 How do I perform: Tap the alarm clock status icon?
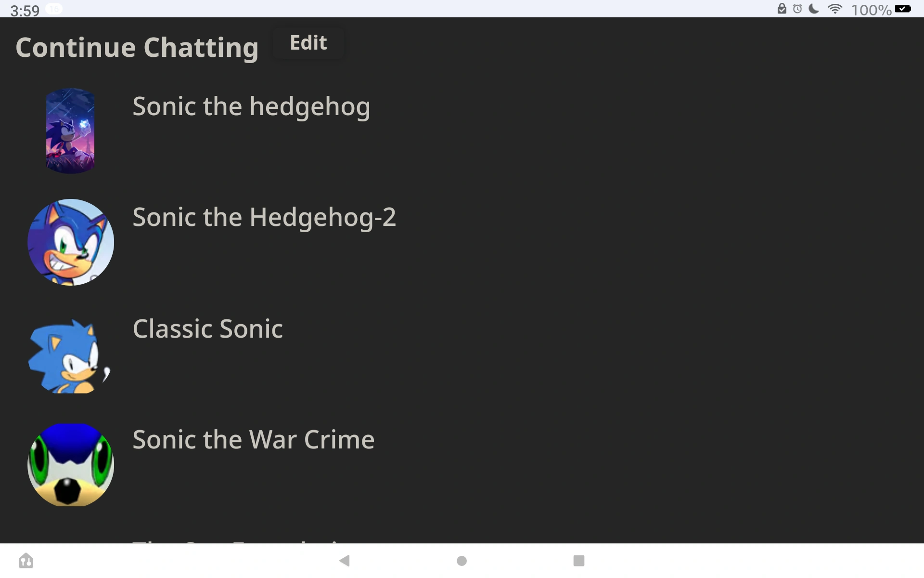coord(797,9)
